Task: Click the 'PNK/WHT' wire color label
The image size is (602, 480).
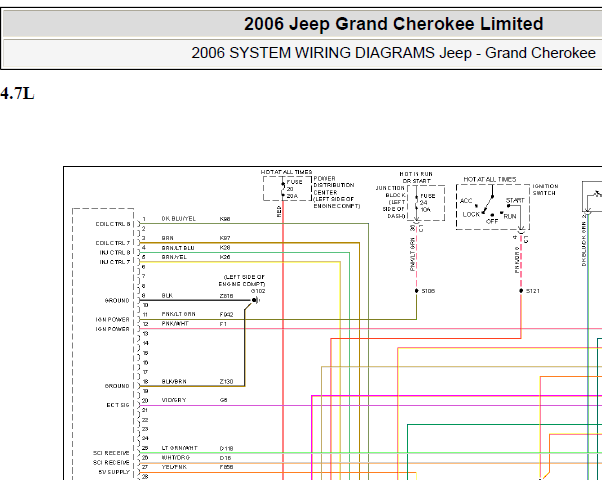Action: pyautogui.click(x=175, y=324)
